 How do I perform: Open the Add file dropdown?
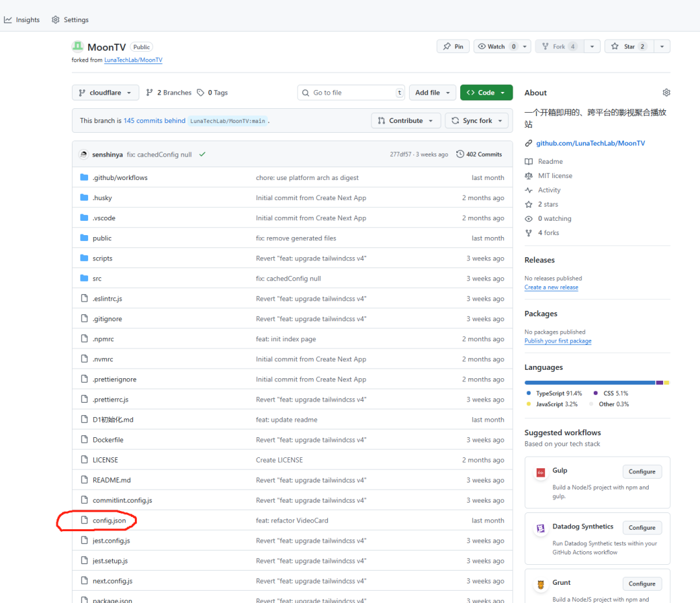(x=432, y=93)
